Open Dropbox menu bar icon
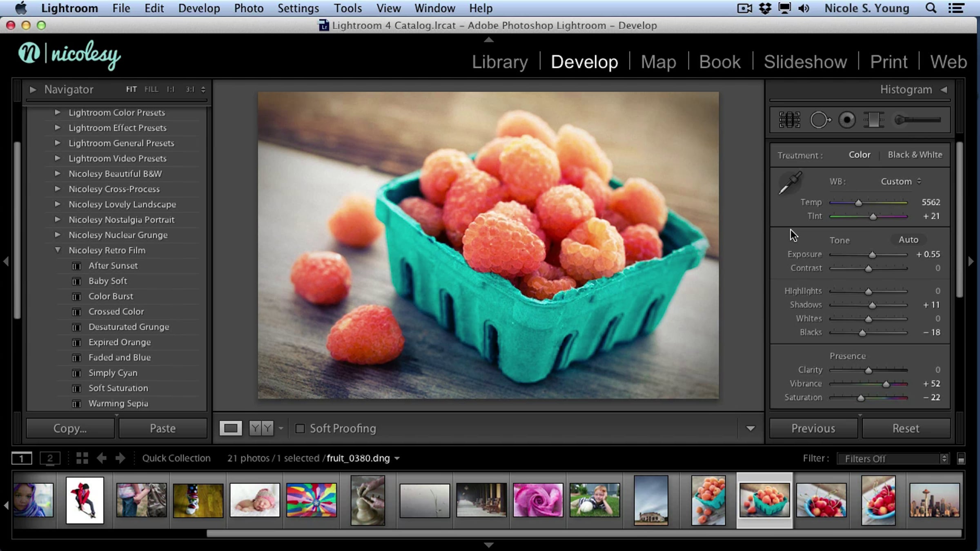The height and width of the screenshot is (551, 980). (x=765, y=8)
